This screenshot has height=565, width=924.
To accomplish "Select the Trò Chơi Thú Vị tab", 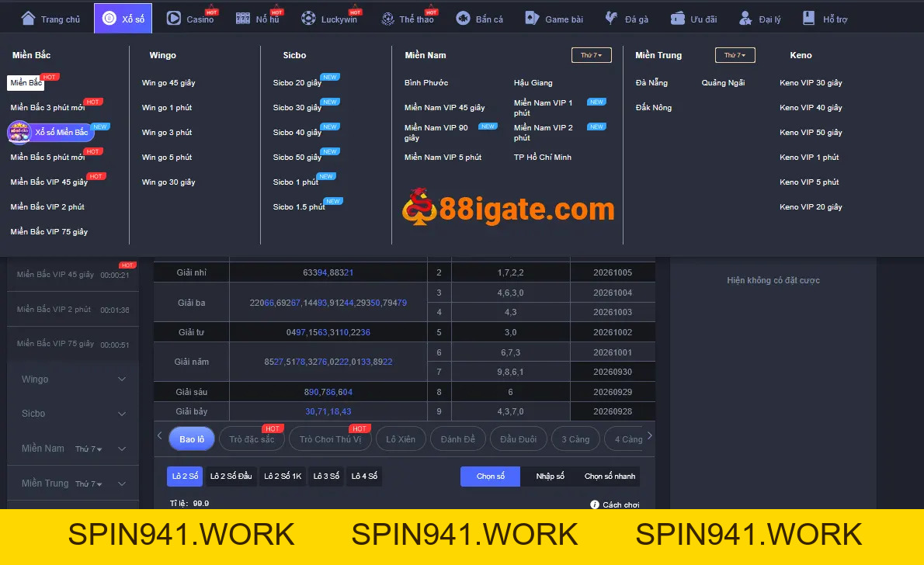I will pos(330,439).
